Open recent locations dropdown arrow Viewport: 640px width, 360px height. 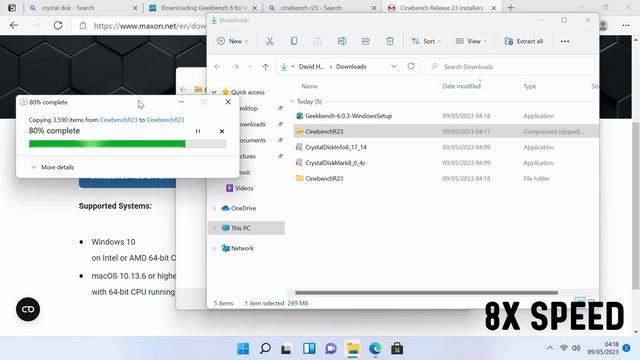[250, 67]
